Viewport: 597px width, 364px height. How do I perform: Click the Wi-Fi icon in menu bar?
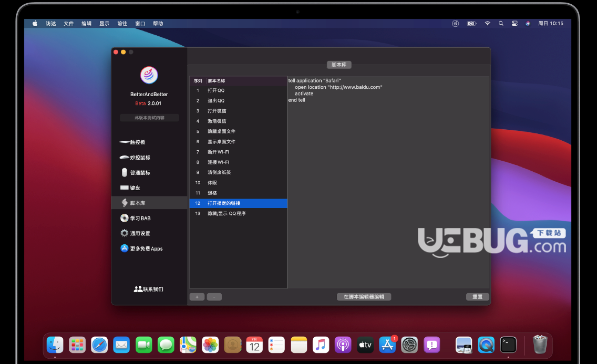coord(487,24)
